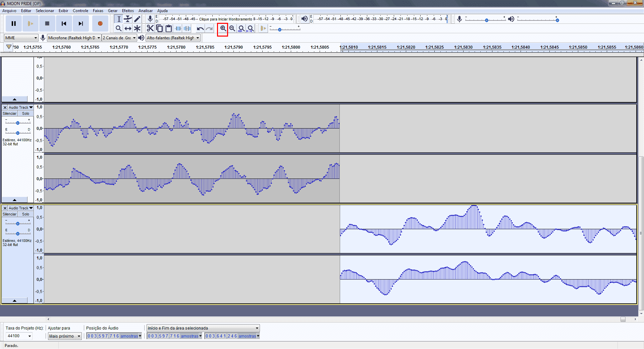Open the Selecionar menu
Image resolution: width=644 pixels, height=349 pixels.
click(x=45, y=11)
